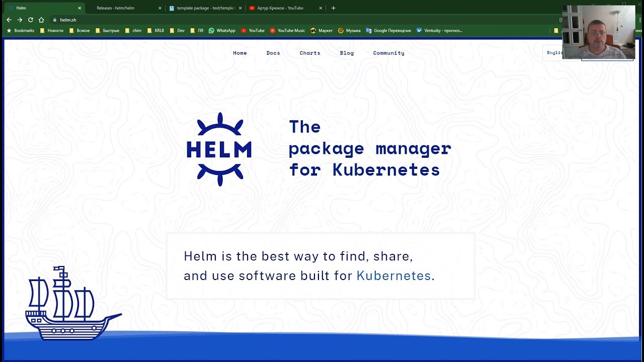The image size is (644, 362).
Task: Click the padlock site info icon
Action: pyautogui.click(x=55, y=20)
